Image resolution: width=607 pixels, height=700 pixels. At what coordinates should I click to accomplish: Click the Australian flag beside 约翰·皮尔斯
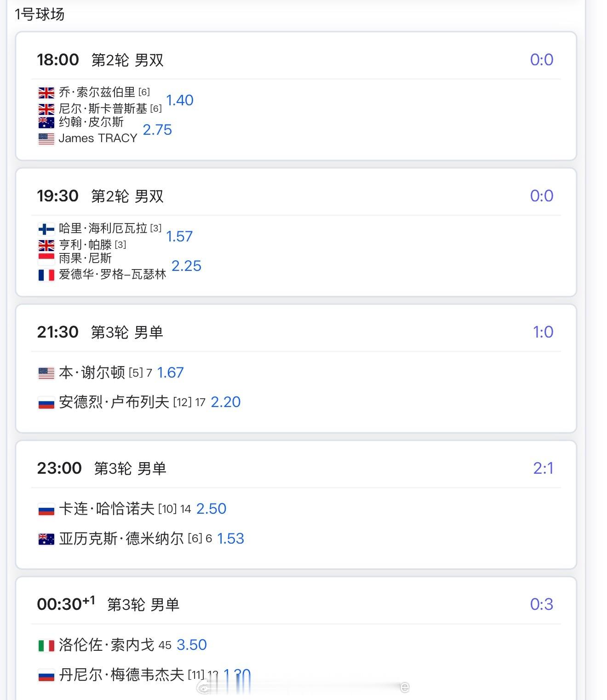coord(46,122)
